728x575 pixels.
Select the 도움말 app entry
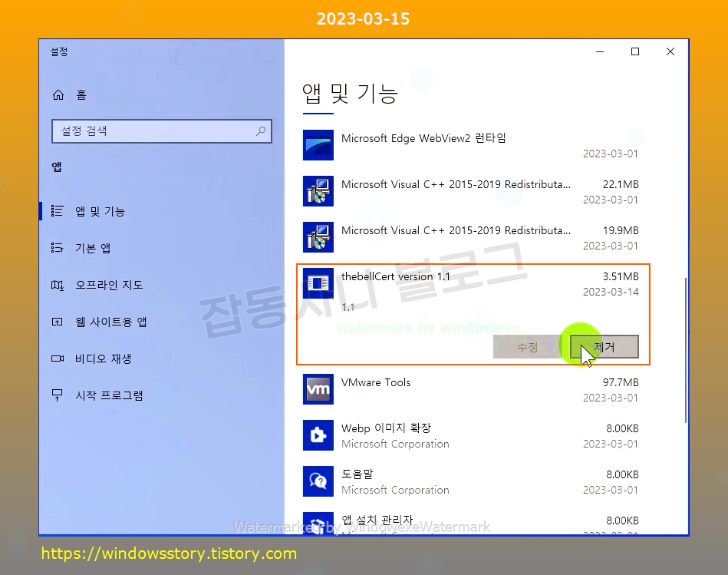point(470,481)
